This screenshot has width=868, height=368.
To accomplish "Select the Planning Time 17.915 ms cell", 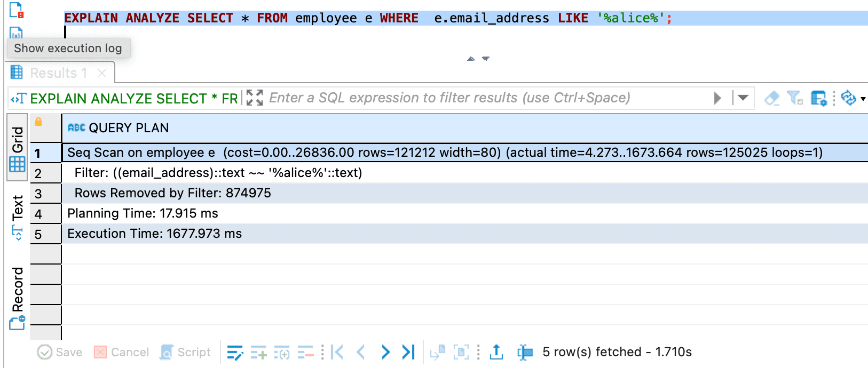I will (464, 213).
